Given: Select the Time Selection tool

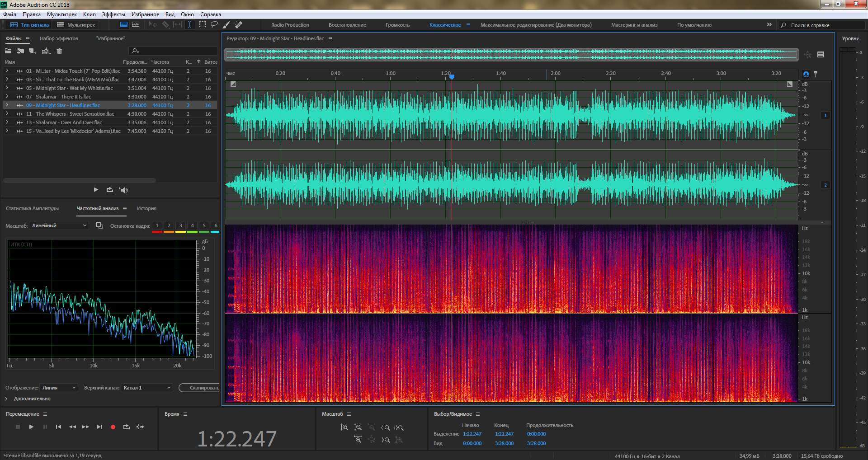Looking at the screenshot, I should pyautogui.click(x=189, y=25).
